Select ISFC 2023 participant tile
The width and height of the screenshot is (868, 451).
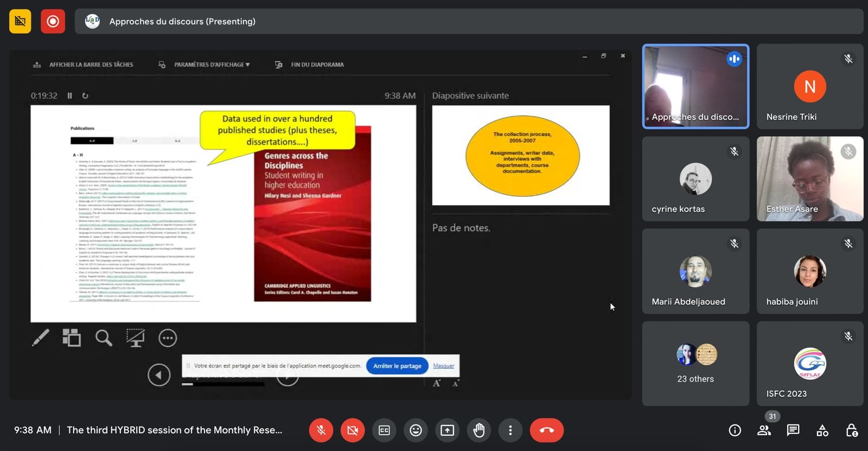pos(810,364)
